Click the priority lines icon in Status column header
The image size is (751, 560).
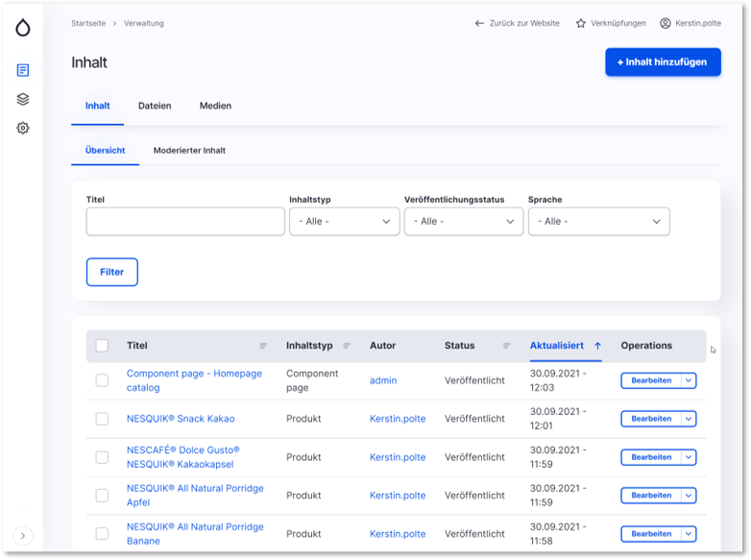click(506, 346)
